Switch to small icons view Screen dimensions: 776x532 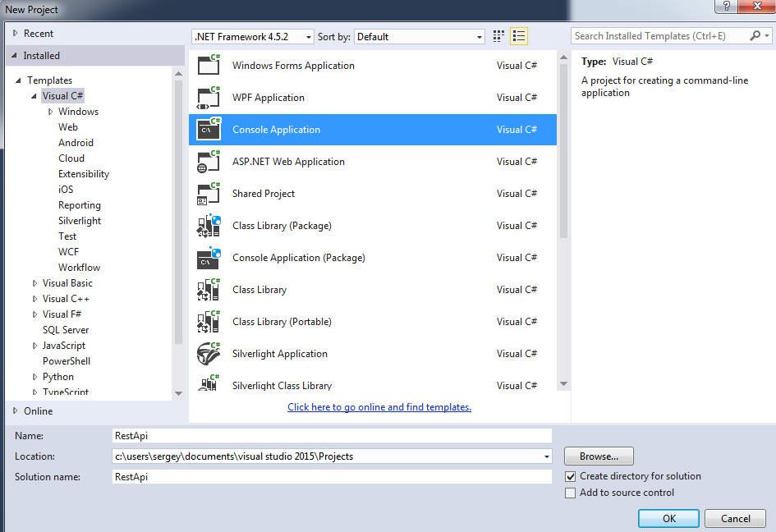[x=498, y=36]
